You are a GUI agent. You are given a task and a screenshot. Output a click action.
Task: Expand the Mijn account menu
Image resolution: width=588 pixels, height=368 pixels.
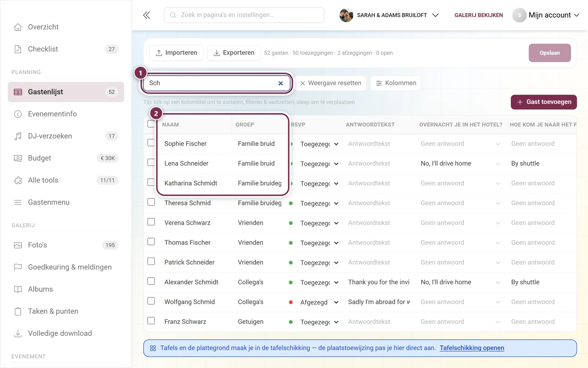[546, 15]
